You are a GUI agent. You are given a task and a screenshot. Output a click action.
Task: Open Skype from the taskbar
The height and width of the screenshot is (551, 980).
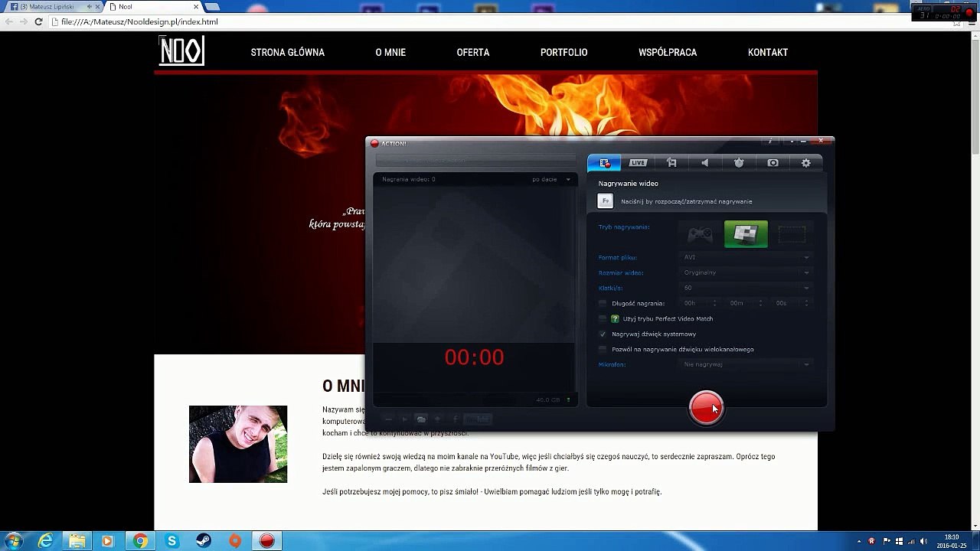click(x=171, y=541)
